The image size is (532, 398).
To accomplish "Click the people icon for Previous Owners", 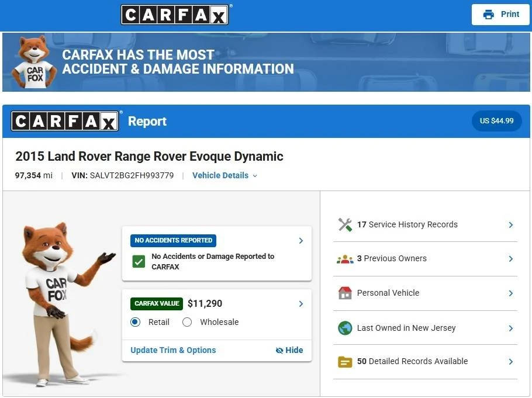I will 345,259.
